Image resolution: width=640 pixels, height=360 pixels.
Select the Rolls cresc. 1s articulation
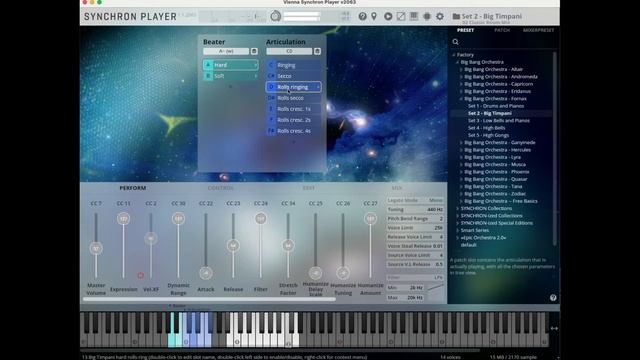(293, 109)
